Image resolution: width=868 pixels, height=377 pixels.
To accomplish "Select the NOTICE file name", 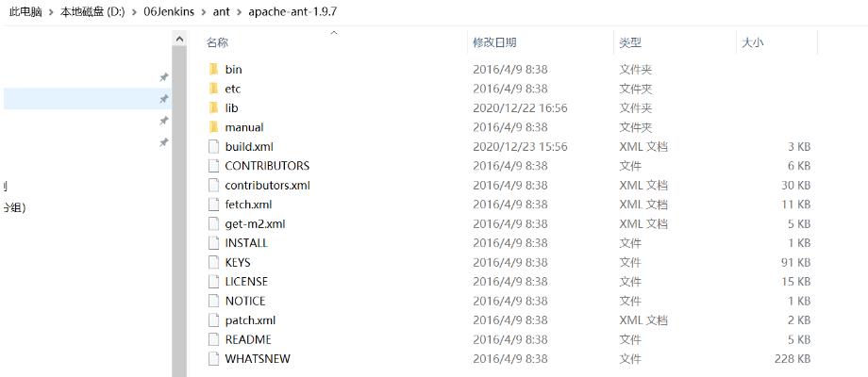I will [x=245, y=301].
